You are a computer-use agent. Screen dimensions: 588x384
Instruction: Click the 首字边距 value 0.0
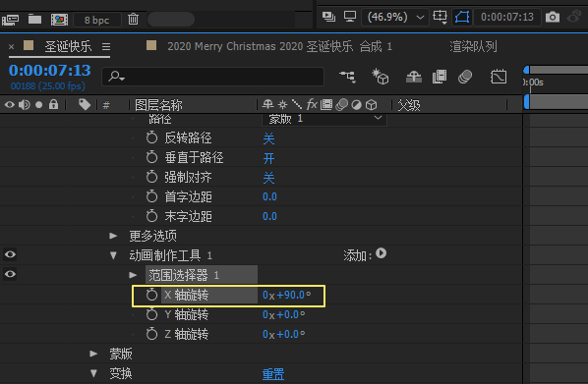click(x=269, y=196)
